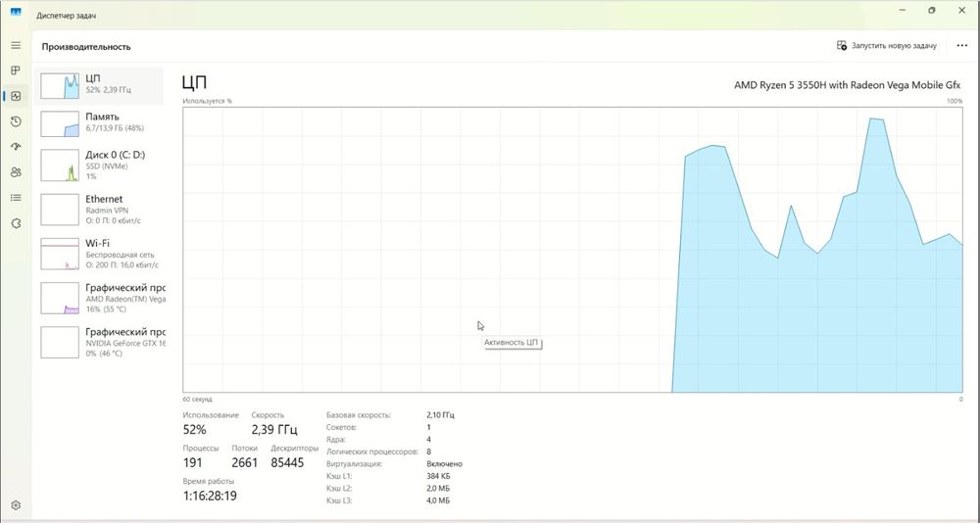This screenshot has height=523, width=980.
Task: Select the Память performance item
Action: (101, 123)
